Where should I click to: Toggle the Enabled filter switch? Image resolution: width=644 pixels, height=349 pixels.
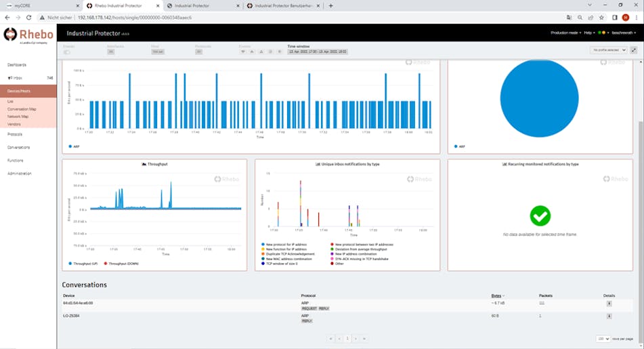[x=67, y=52]
